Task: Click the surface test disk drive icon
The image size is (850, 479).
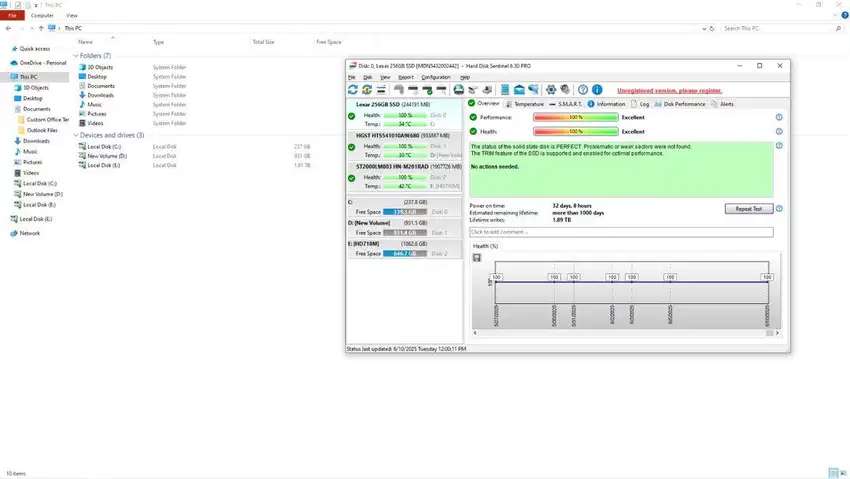Action: (459, 90)
